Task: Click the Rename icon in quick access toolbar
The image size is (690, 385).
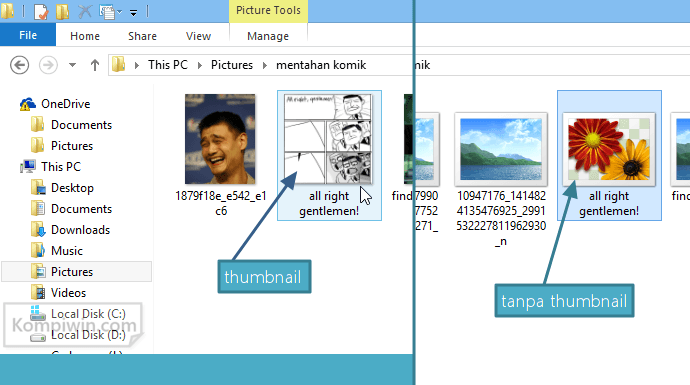Action: pyautogui.click(x=107, y=11)
